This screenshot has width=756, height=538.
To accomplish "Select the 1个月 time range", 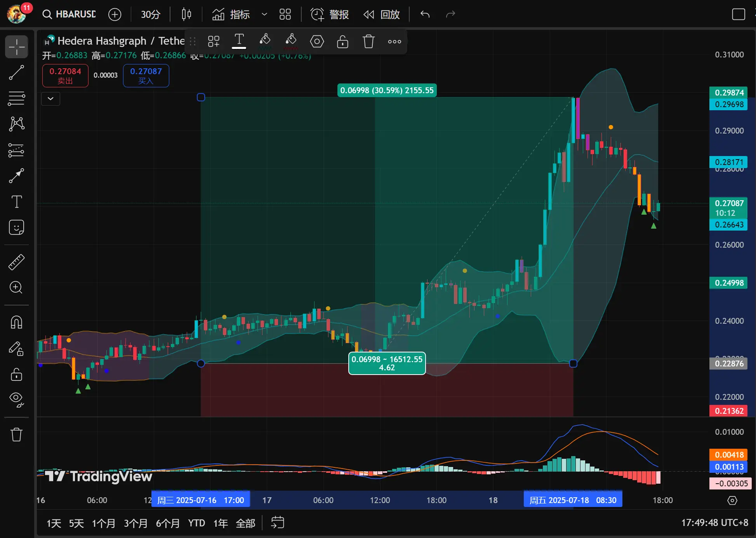I will [x=103, y=523].
